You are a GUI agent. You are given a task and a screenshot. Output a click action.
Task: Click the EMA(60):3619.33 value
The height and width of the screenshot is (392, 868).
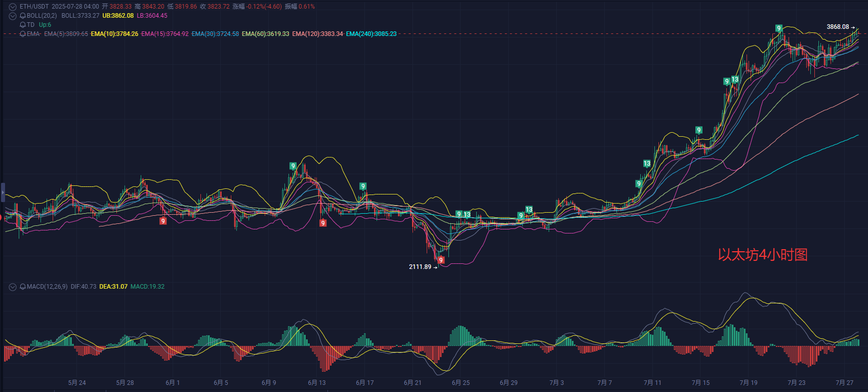[x=266, y=34]
